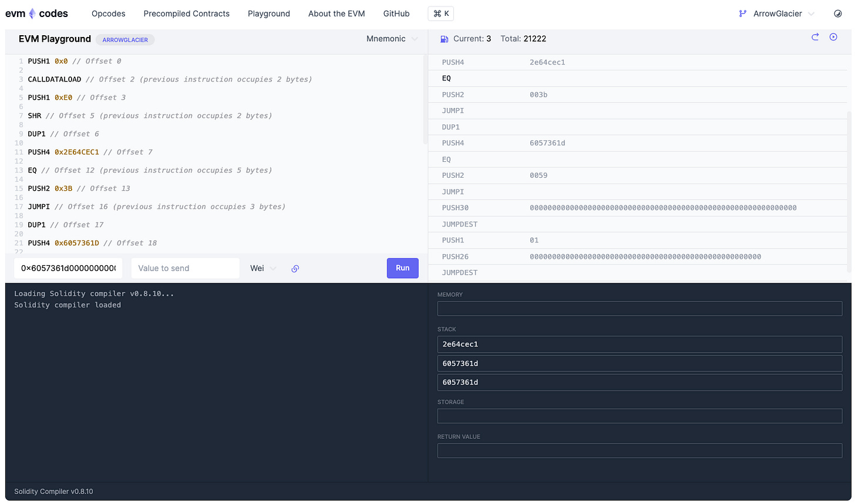Click the fork branch icon beside ArrowGlacier

741,13
